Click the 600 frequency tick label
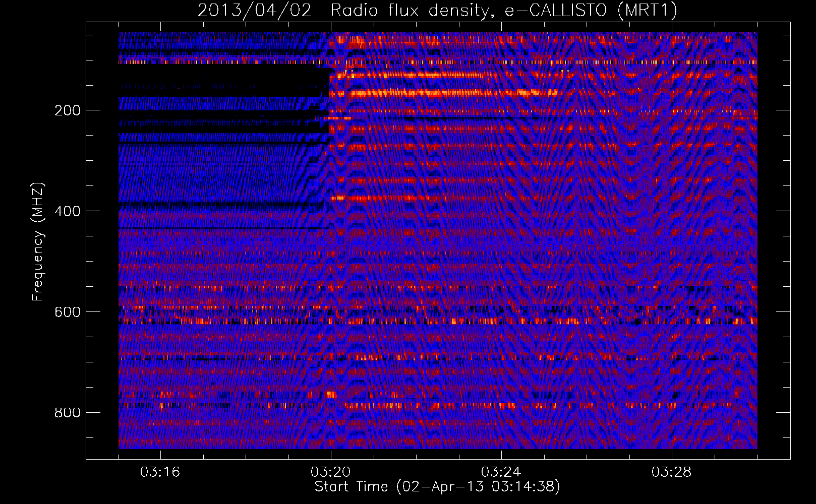This screenshot has height=504, width=816. pyautogui.click(x=67, y=312)
